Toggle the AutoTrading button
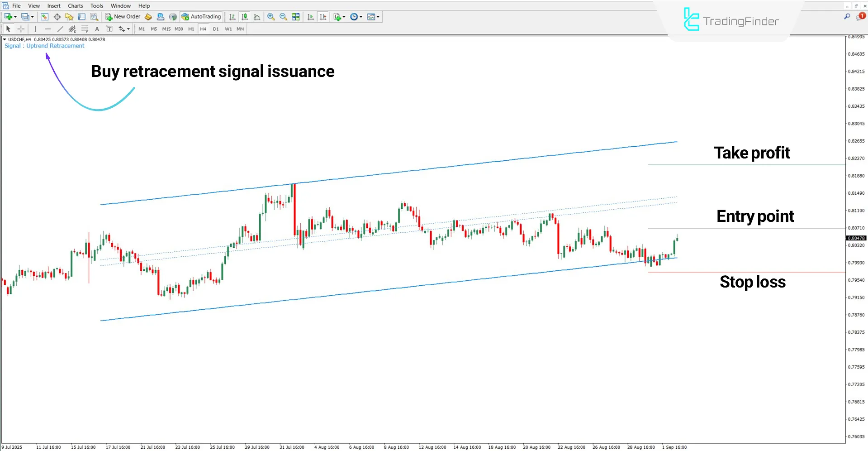 [201, 17]
